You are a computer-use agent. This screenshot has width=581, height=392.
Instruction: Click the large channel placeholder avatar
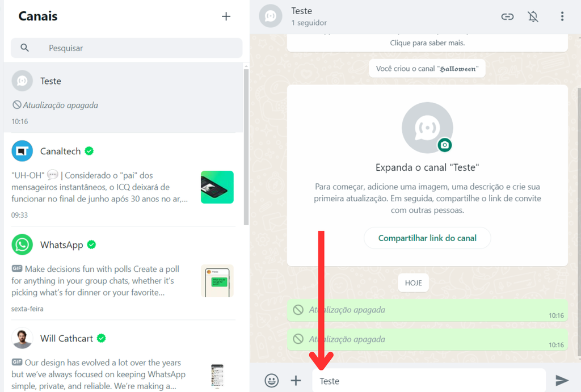427,128
